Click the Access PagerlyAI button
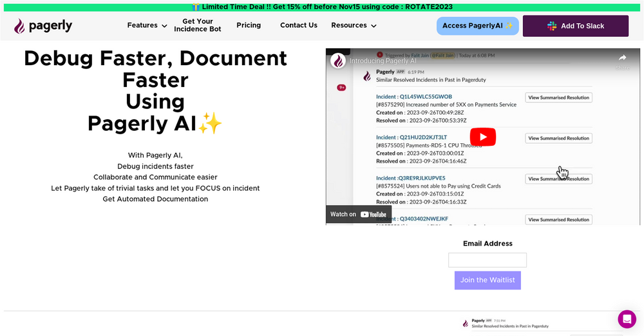The image size is (644, 336). (x=477, y=26)
